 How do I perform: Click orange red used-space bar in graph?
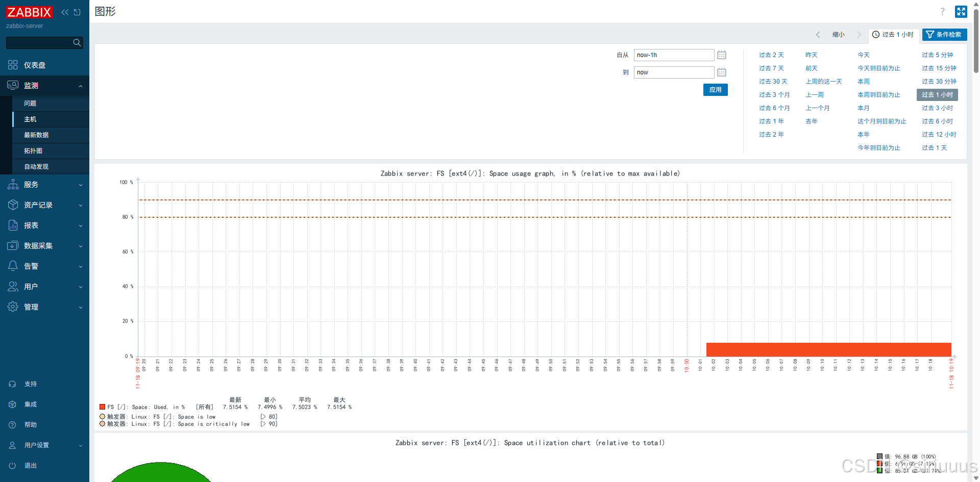coord(828,349)
